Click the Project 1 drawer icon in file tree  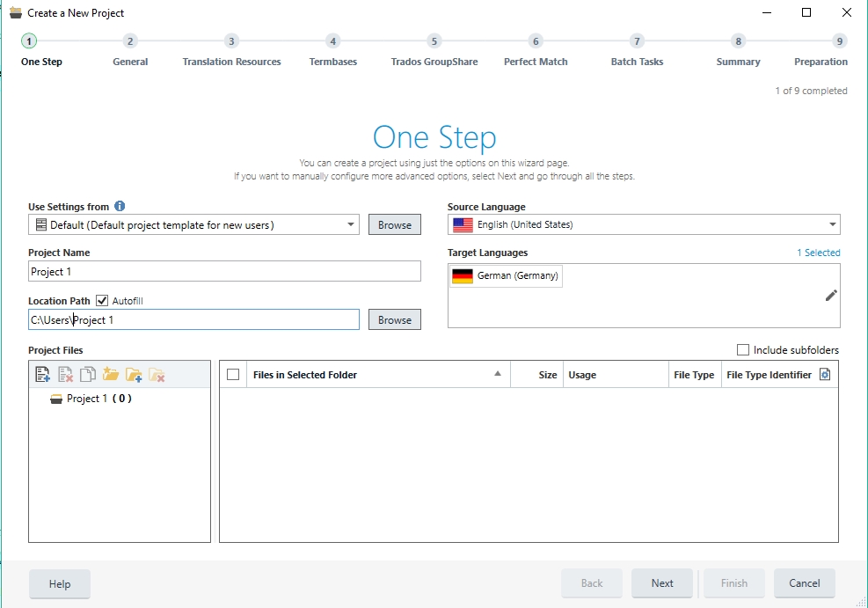pos(56,399)
